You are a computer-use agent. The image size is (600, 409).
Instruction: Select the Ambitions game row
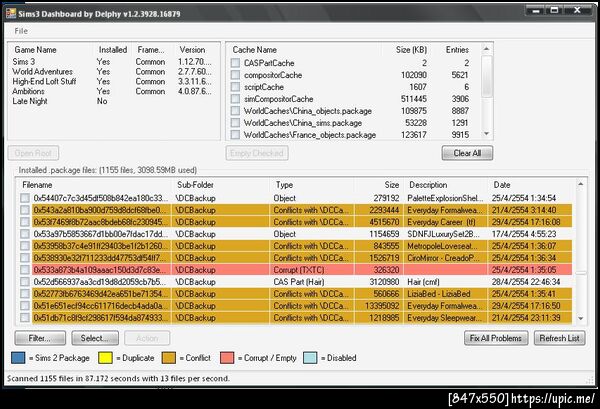(x=113, y=91)
